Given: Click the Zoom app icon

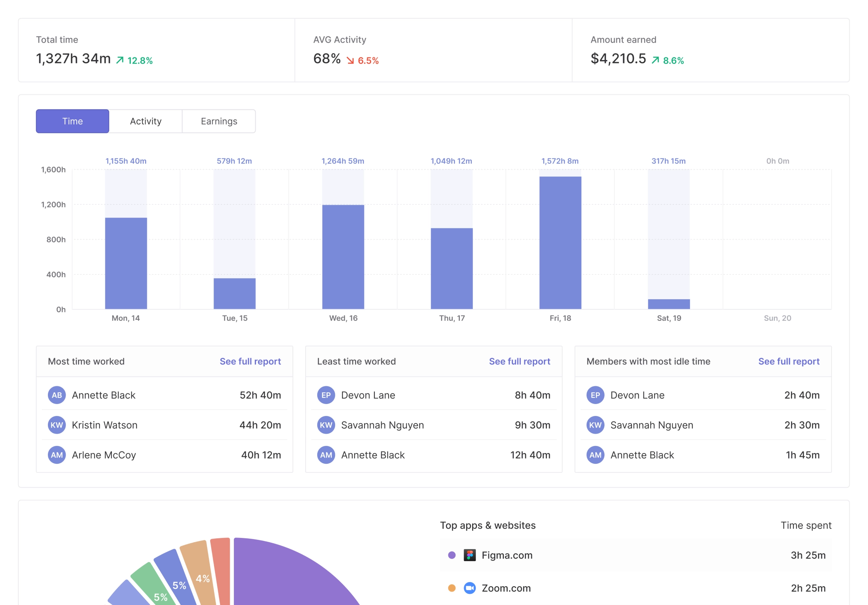Looking at the screenshot, I should coord(470,588).
